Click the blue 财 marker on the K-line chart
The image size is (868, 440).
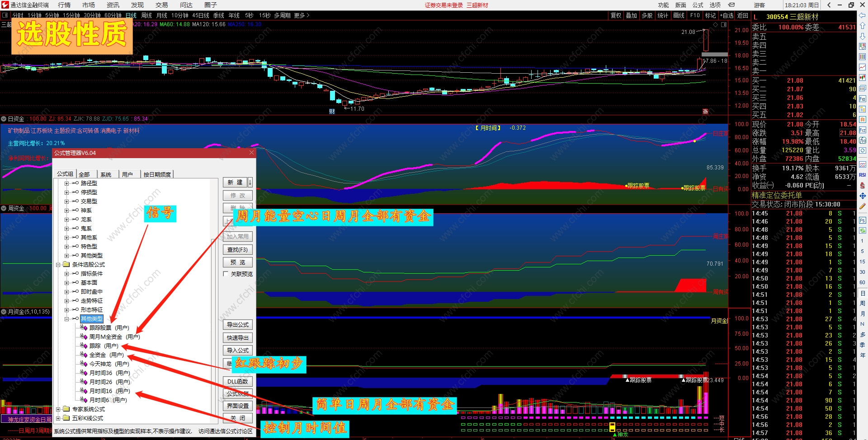[x=332, y=112]
